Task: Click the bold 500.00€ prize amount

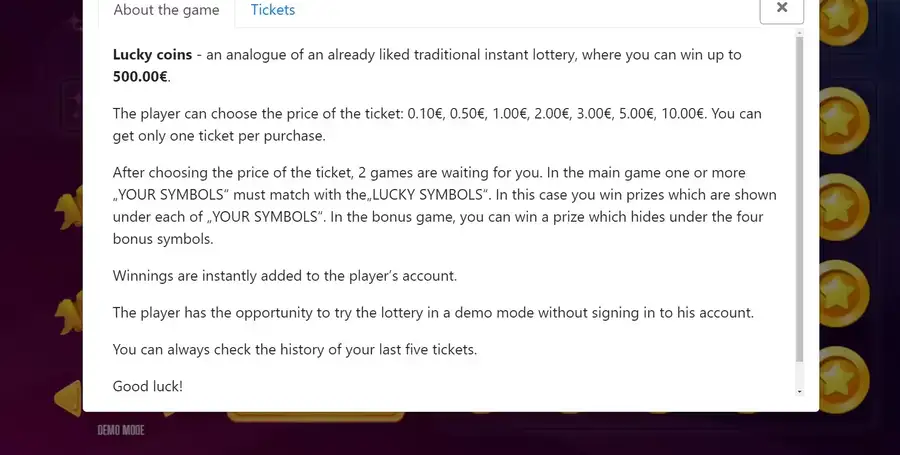Action: pyautogui.click(x=140, y=76)
